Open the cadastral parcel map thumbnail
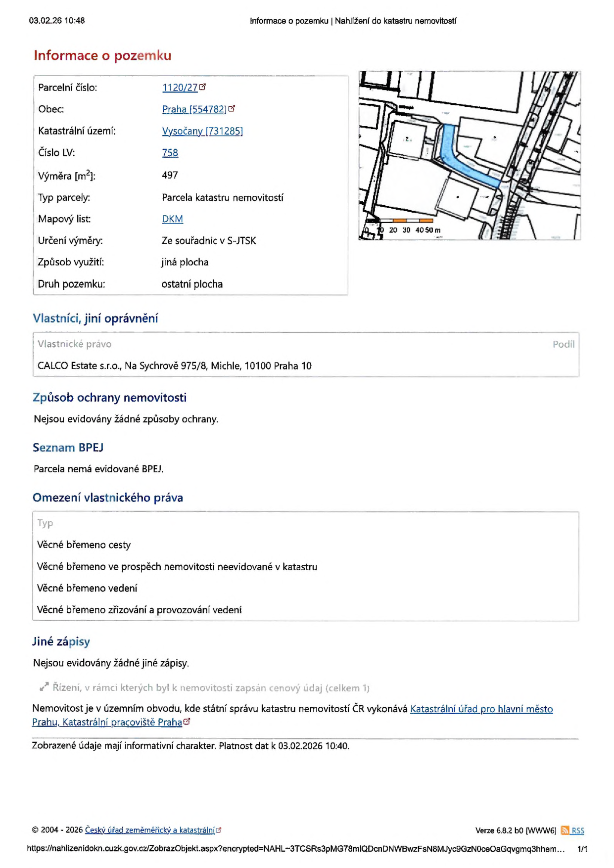This screenshot has height=868, width=614. pos(469,155)
